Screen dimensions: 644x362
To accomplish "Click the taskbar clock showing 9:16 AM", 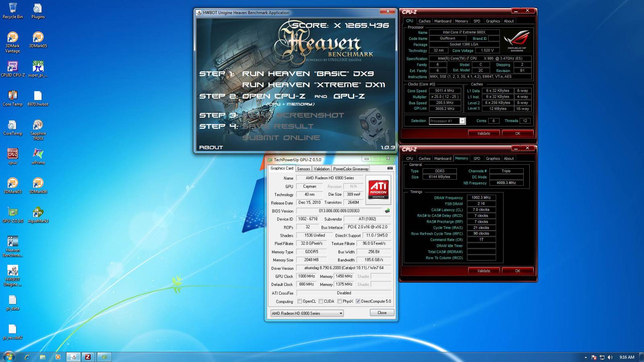I will pos(627,357).
